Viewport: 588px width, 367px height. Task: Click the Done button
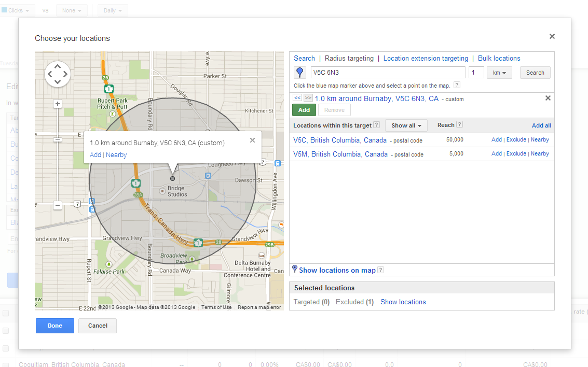click(55, 326)
